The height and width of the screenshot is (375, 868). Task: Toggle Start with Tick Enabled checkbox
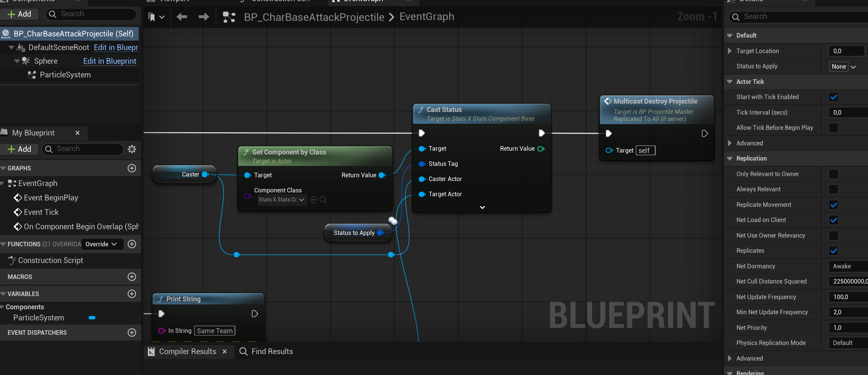(x=833, y=97)
